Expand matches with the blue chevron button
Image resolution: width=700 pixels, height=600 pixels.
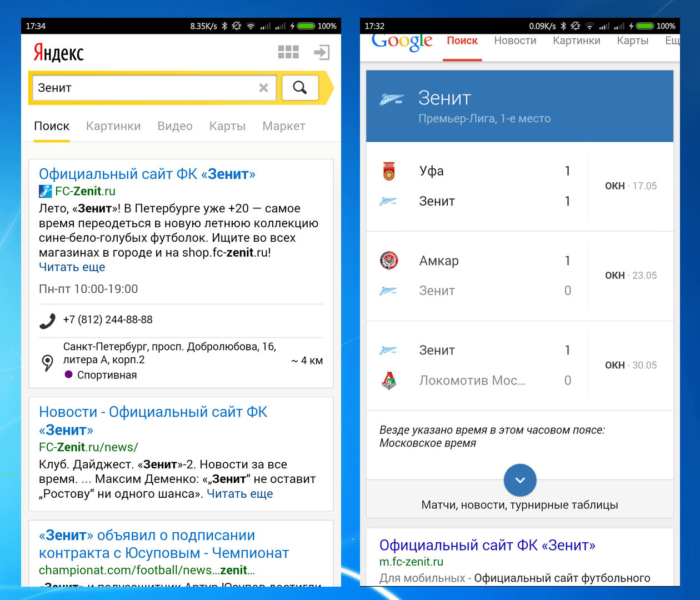coord(520,480)
